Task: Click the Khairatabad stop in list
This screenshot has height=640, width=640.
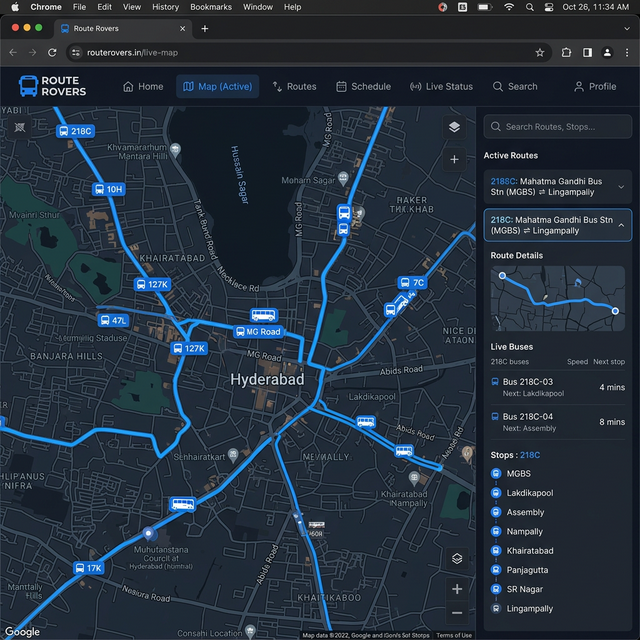Action: point(529,551)
